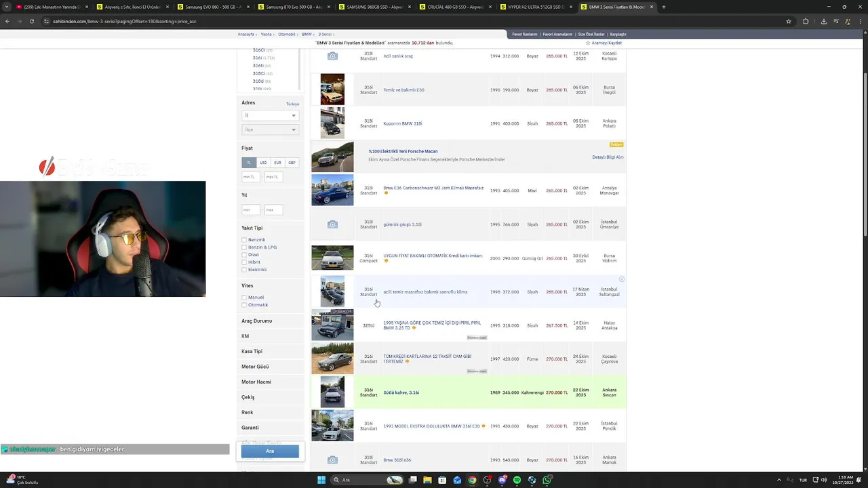Check the Manuel transmission box
The height and width of the screenshot is (488, 868).
click(244, 298)
